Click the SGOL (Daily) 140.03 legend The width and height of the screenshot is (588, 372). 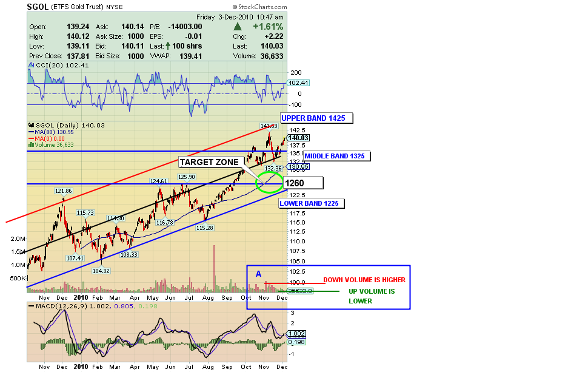point(70,126)
